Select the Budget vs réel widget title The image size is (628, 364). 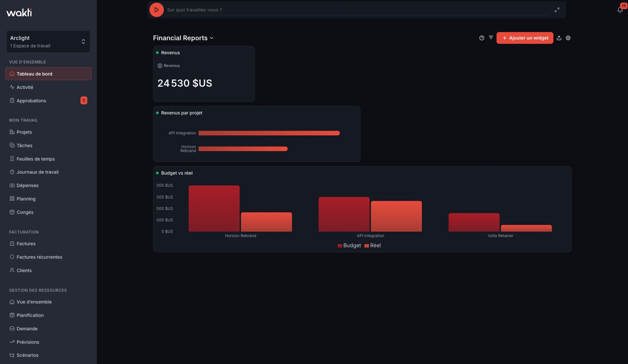(x=177, y=173)
